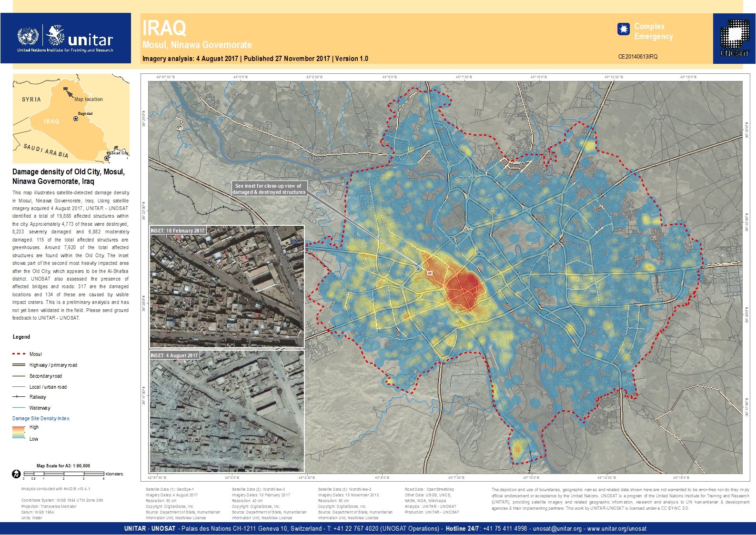Viewport: 756px width, 535px height.
Task: Click the Complex Emergency starburst icon
Action: tap(623, 30)
